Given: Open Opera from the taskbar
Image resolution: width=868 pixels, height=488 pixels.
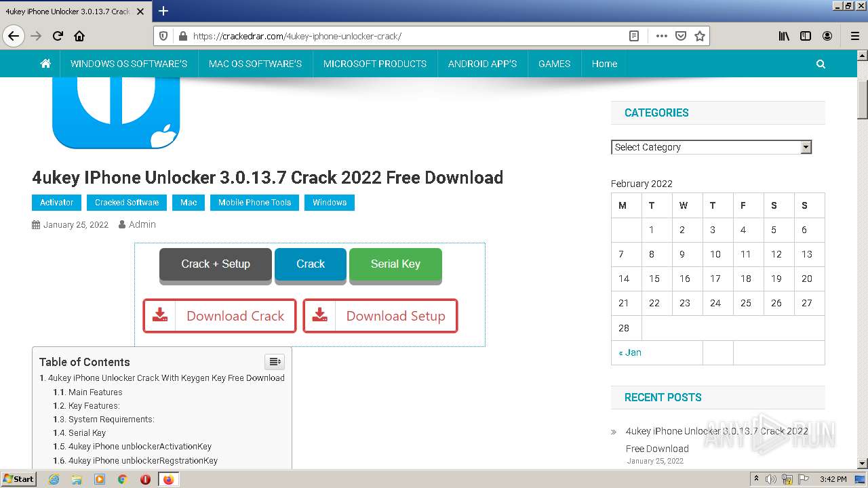Looking at the screenshot, I should [145, 479].
